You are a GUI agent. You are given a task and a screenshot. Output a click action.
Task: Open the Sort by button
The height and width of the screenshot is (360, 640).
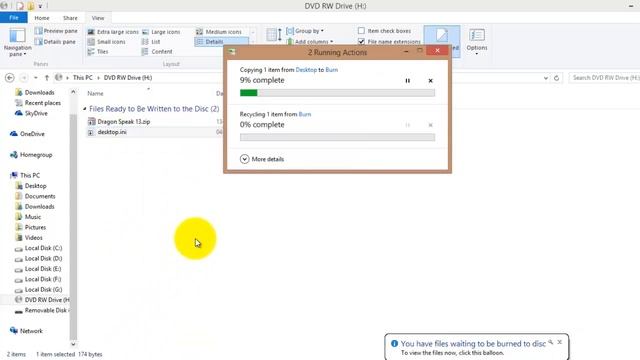tap(274, 35)
